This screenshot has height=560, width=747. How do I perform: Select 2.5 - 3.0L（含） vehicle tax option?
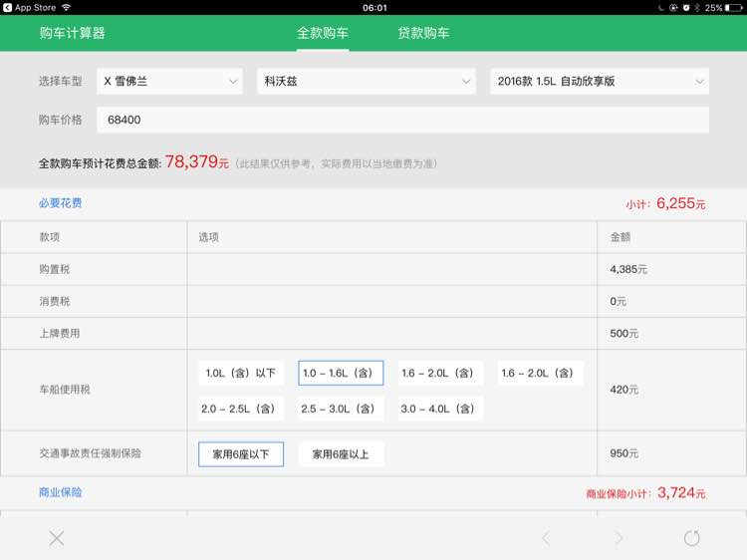pos(341,409)
